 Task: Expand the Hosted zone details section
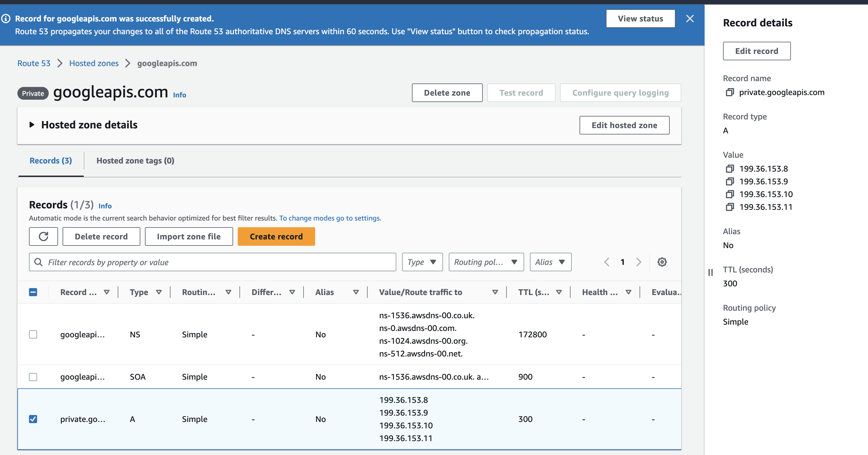32,125
